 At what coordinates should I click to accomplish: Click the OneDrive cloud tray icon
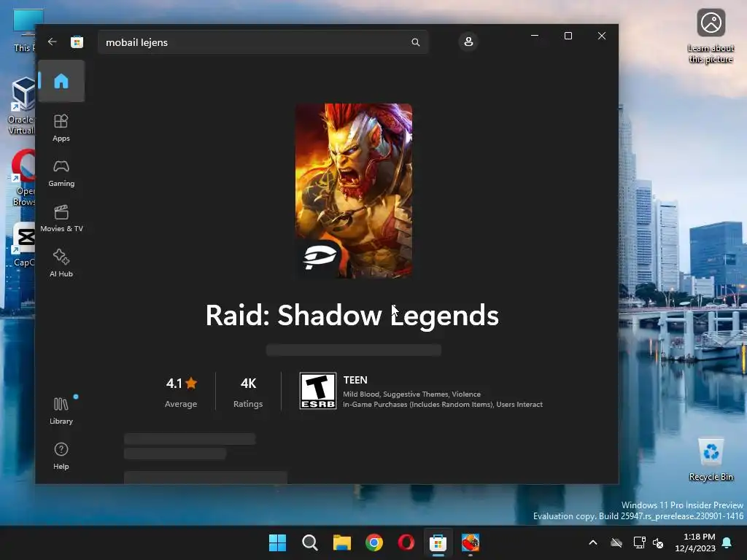(616, 542)
